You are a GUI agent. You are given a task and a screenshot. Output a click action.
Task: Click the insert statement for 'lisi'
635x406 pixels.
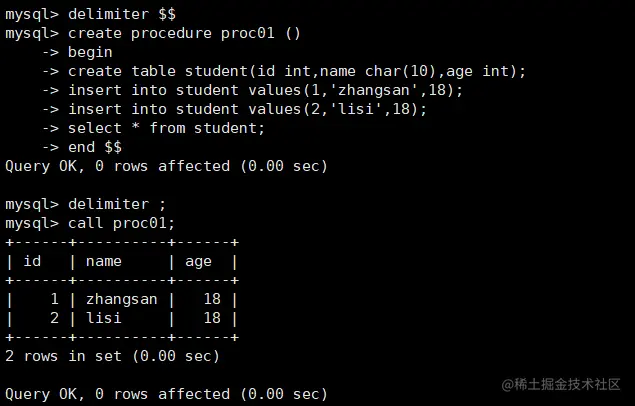point(247,109)
